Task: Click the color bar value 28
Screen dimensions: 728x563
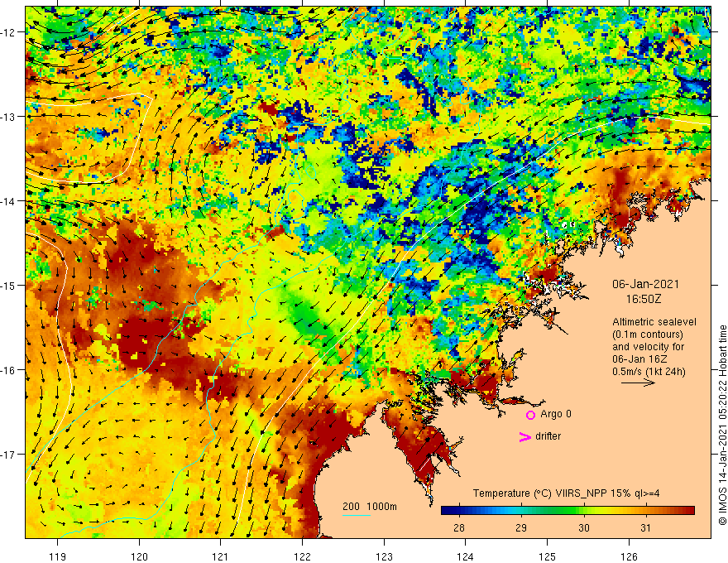Action: tap(458, 527)
